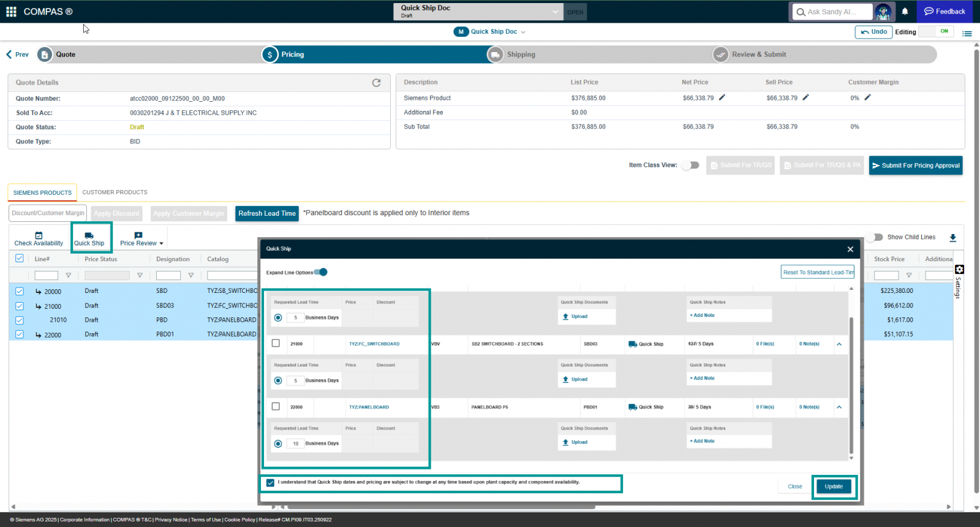Click Upload for line 22000 documents
Screen dimensions: 980x527
pyautogui.click(x=575, y=442)
